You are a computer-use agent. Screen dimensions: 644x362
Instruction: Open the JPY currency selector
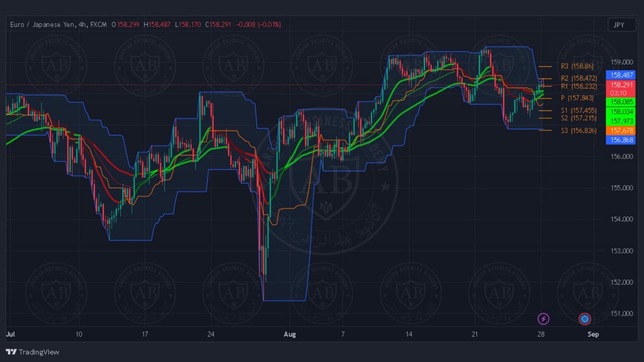[x=621, y=25]
